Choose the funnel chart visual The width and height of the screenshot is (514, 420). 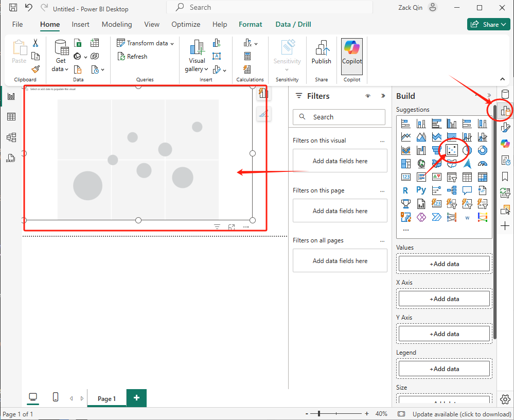click(x=436, y=150)
